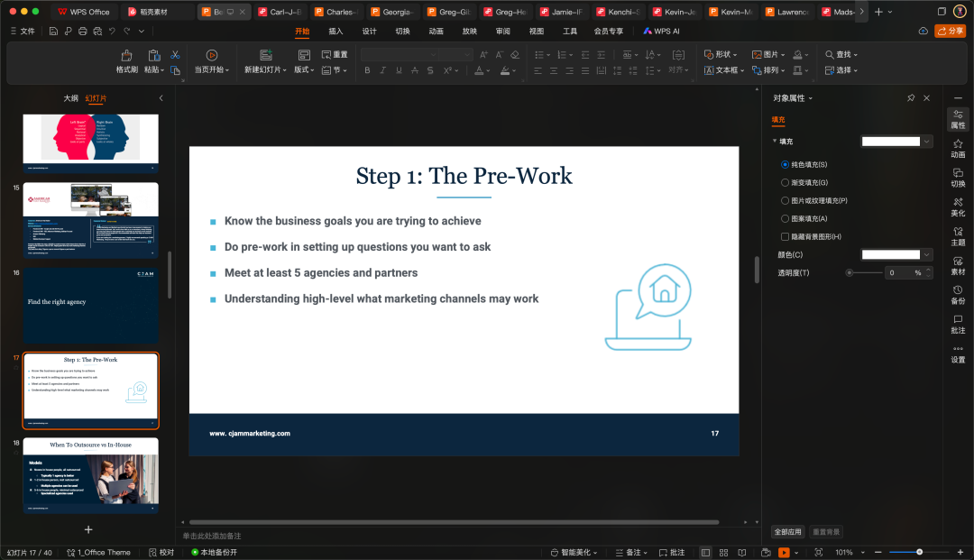This screenshot has width=974, height=560.
Task: Select Picture or Texture Fill (图片或纹理填充)
Action: point(785,200)
